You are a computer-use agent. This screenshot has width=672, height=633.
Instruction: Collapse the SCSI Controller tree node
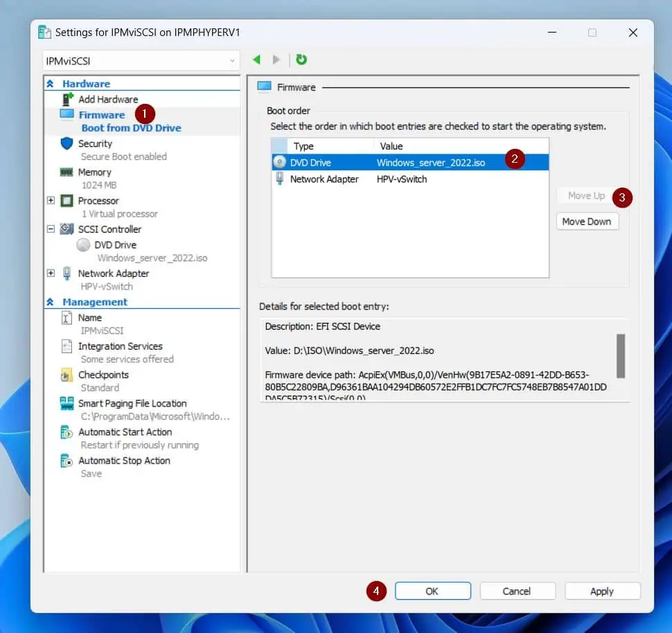[x=51, y=229]
